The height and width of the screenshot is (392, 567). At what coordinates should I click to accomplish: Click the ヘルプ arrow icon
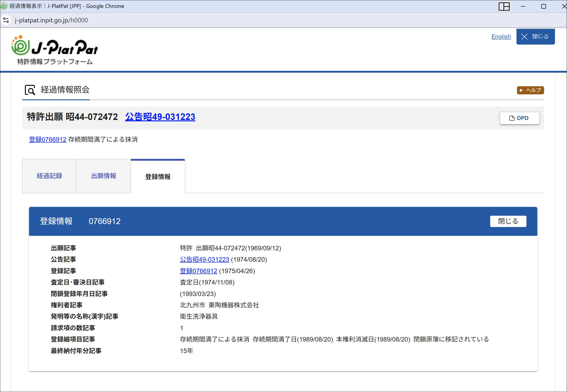tap(521, 90)
